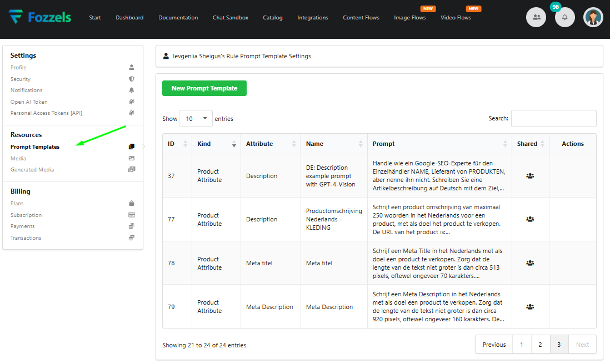Click the Transactions coins icon
610x364 pixels.
132,237
